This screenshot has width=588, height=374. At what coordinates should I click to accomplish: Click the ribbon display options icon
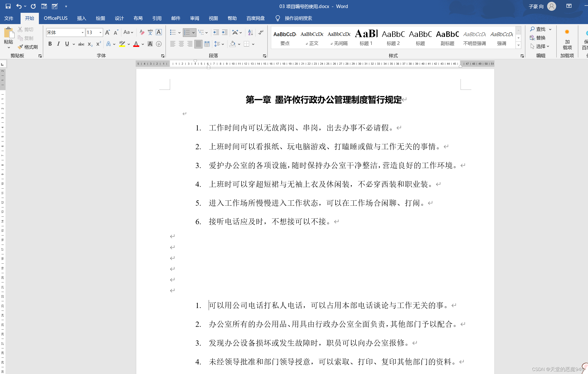(569, 6)
